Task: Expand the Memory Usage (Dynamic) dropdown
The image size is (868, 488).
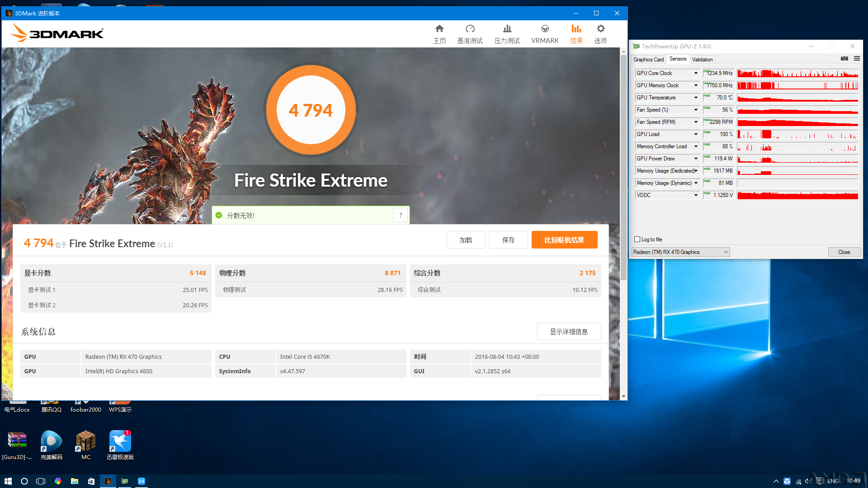Action: [696, 183]
